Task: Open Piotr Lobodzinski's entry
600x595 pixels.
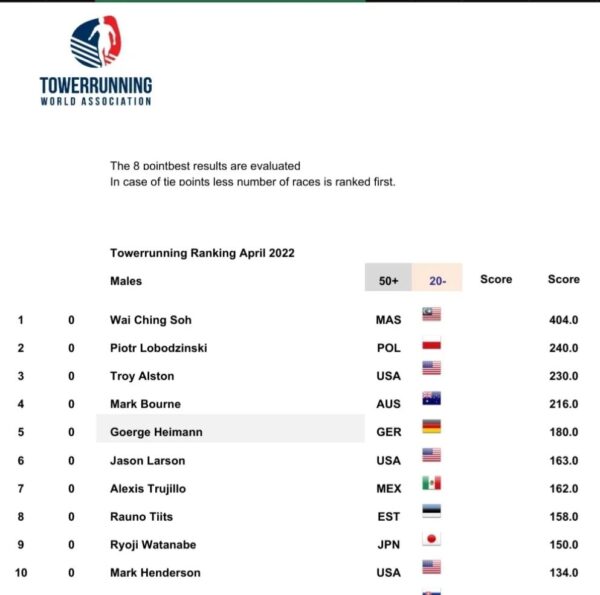Action: 158,348
